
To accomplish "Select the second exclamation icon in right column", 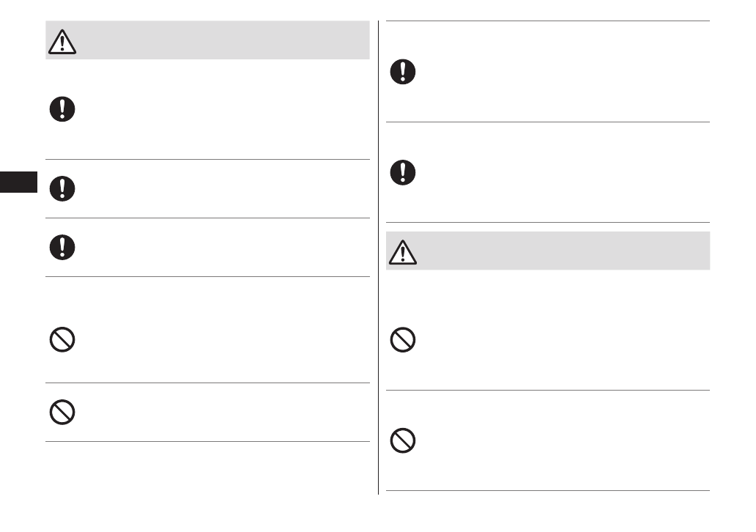I will [402, 172].
